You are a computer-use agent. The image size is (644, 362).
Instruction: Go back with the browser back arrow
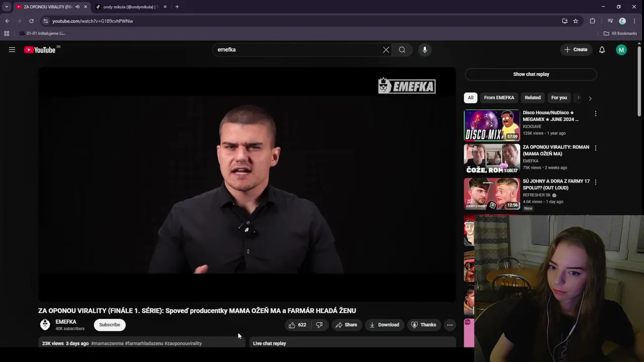(7, 21)
